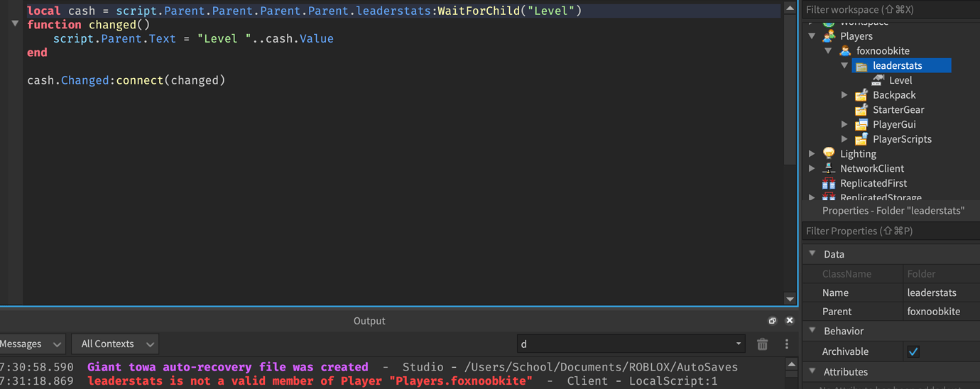Click the Players service icon
The height and width of the screenshot is (389, 980).
point(829,35)
